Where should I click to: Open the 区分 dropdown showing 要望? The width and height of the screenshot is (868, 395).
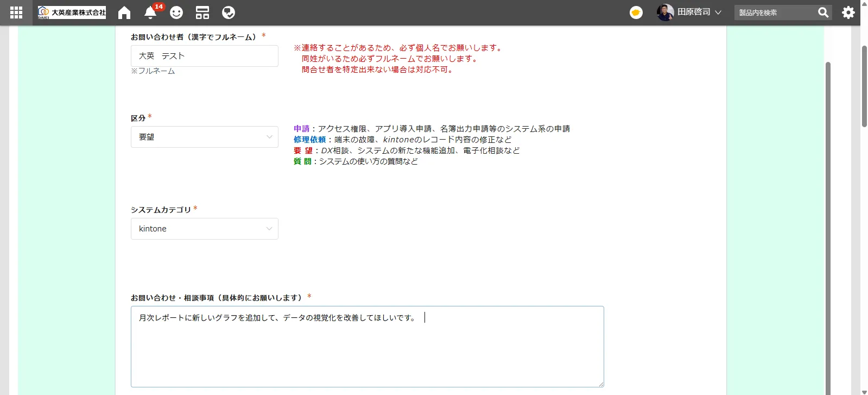pos(204,137)
